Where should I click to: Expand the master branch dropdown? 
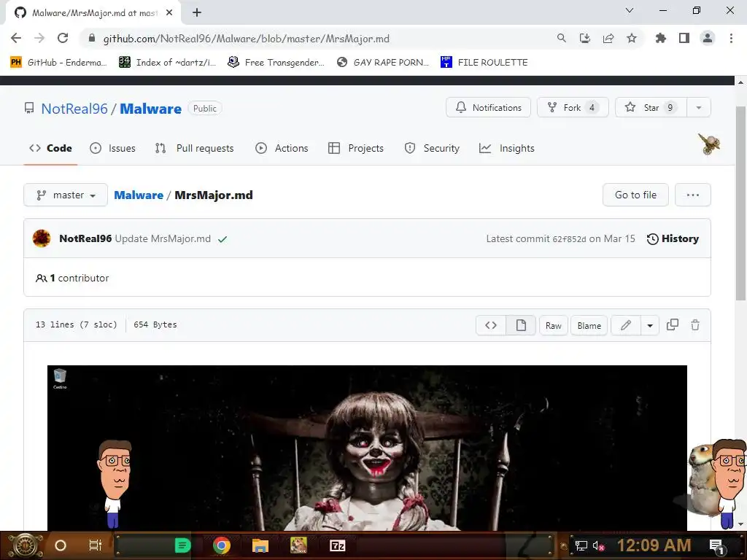tap(66, 195)
